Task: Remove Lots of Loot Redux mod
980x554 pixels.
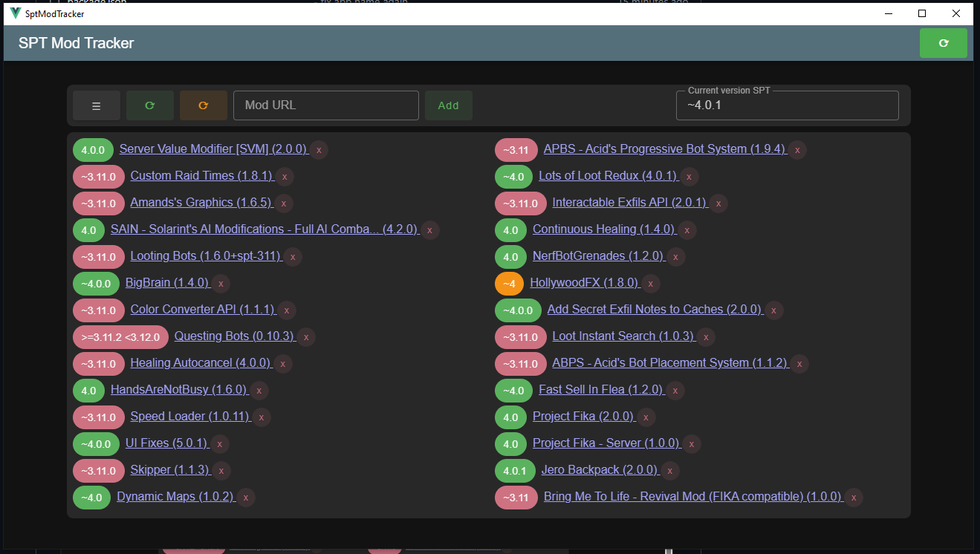Action: (689, 176)
